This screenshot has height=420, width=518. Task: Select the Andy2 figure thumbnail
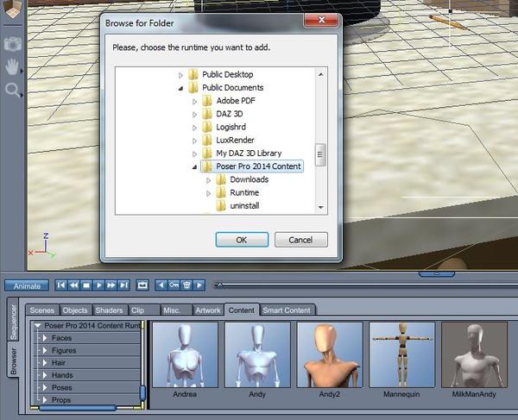pyautogui.click(x=330, y=354)
